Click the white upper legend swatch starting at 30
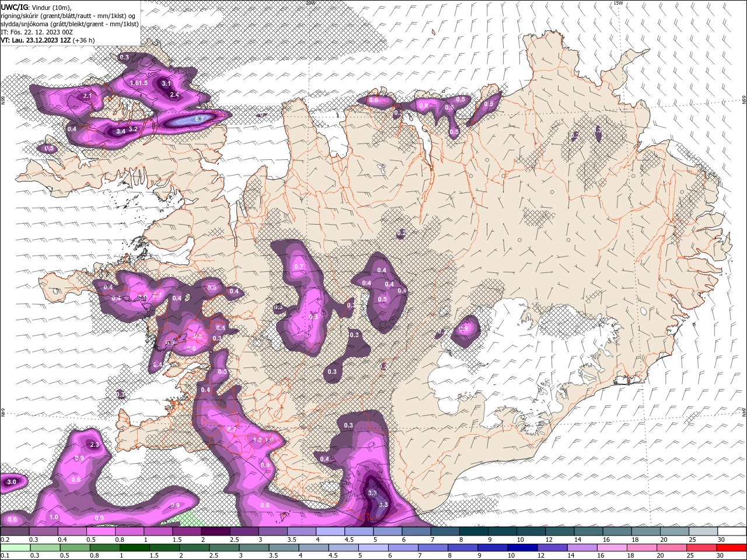747x560 pixels. (x=732, y=531)
